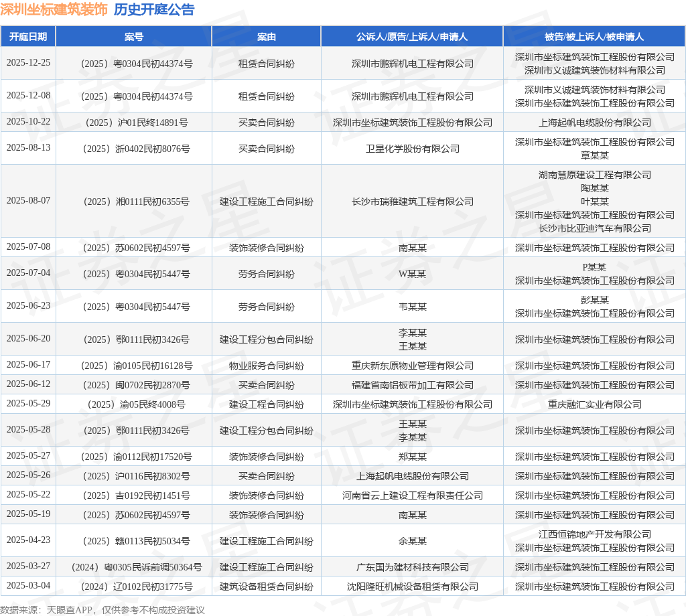Select case number (2025)浙0402民初8076号
This screenshot has height=616, width=686.
pos(137,149)
